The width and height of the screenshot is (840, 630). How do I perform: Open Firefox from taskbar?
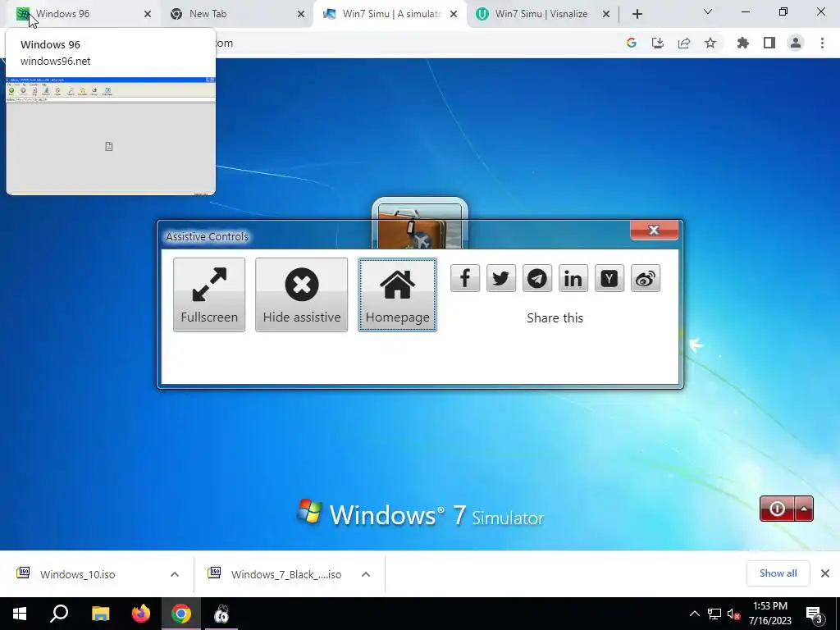(141, 614)
